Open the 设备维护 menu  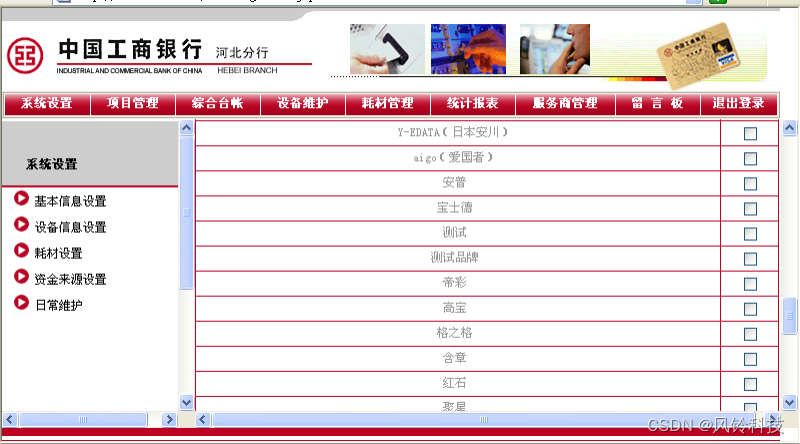303,104
